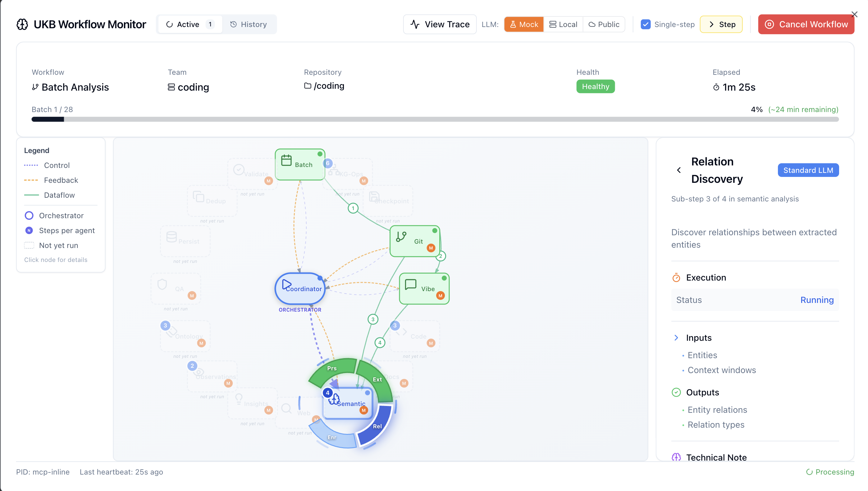This screenshot has height=491, width=868.
Task: Open View Trace
Action: click(x=440, y=24)
